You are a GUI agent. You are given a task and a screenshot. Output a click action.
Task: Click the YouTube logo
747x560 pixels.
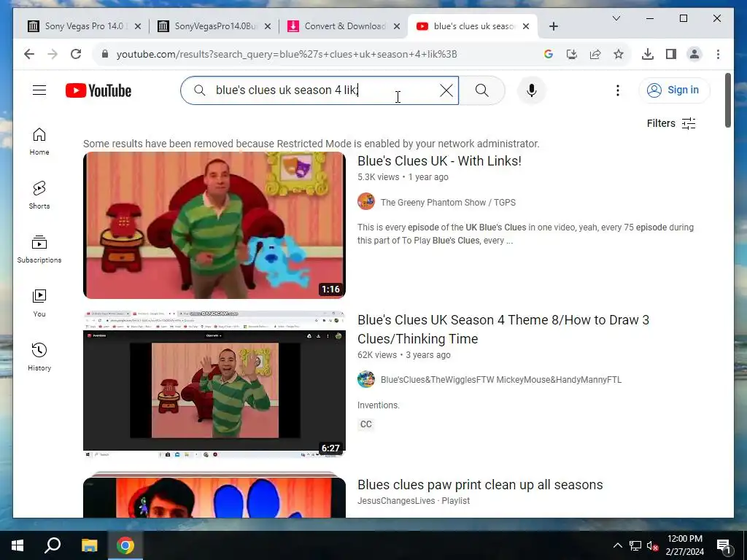click(98, 90)
